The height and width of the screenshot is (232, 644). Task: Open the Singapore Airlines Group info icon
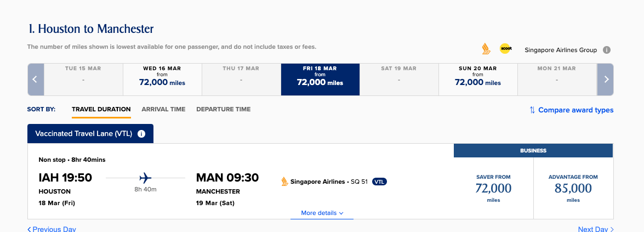point(607,50)
